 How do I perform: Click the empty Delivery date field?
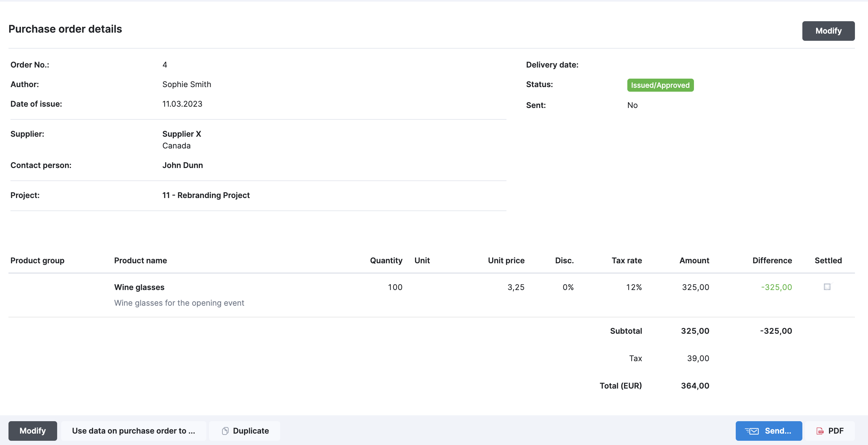click(640, 65)
